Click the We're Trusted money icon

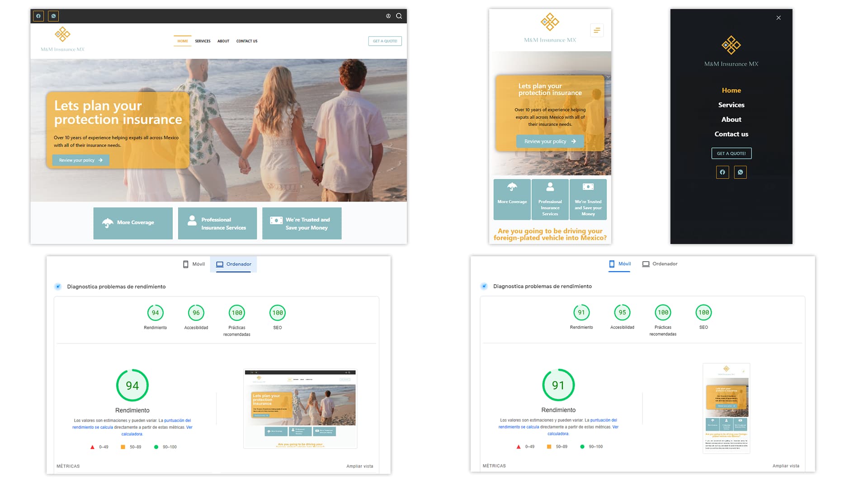[x=276, y=220]
